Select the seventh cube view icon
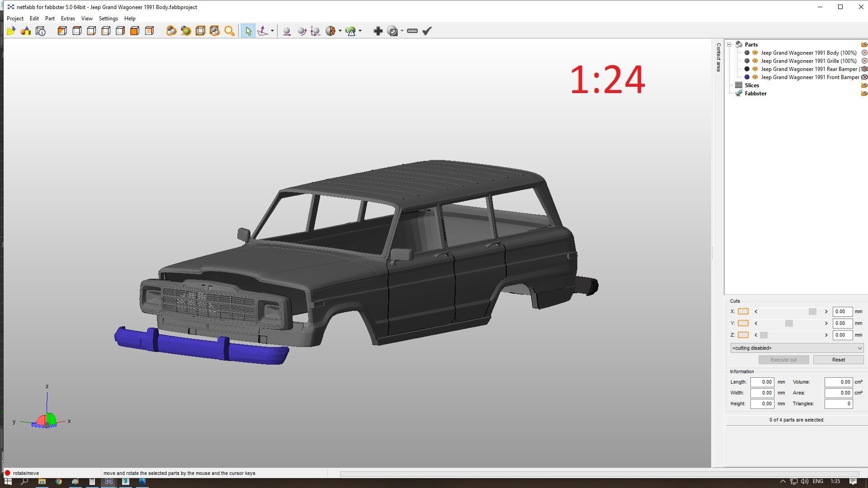Image resolution: width=868 pixels, height=488 pixels. 149,31
